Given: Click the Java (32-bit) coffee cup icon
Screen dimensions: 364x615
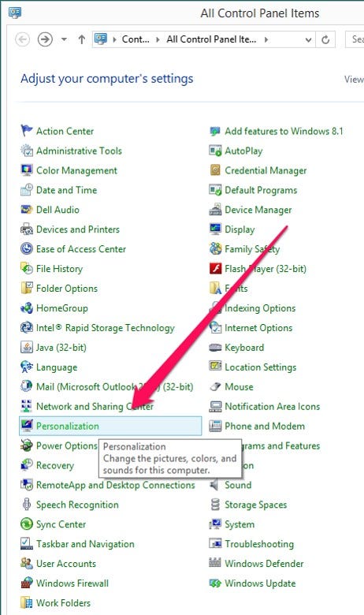Looking at the screenshot, I should (26, 347).
